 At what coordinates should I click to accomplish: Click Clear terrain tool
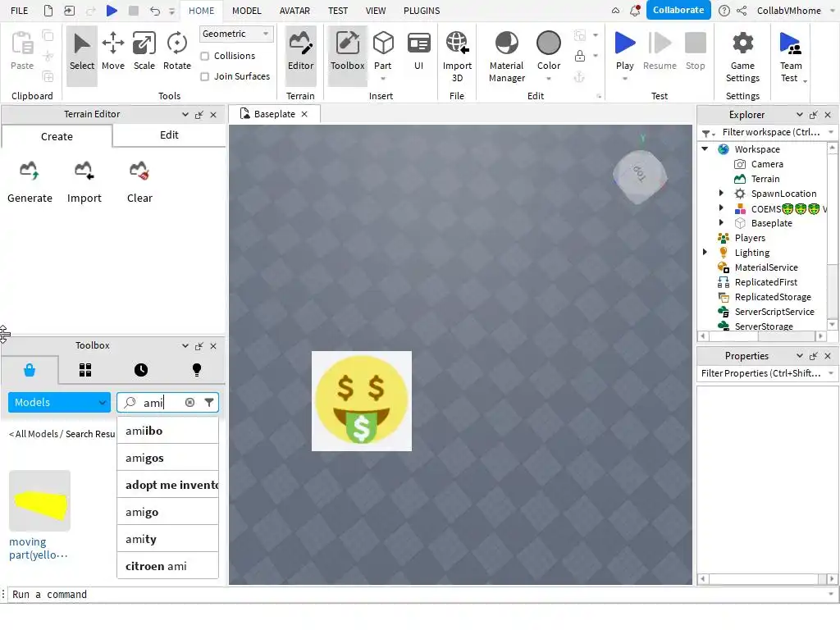pyautogui.click(x=139, y=182)
